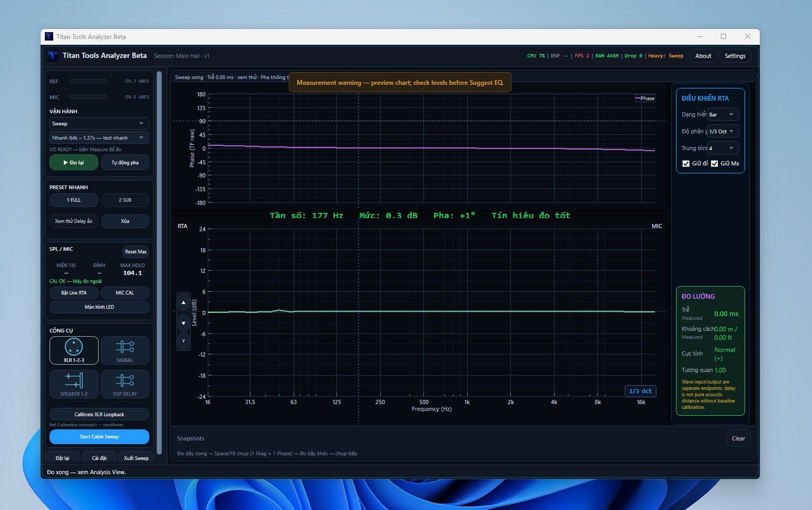Click the Tự động pha button

click(x=125, y=162)
